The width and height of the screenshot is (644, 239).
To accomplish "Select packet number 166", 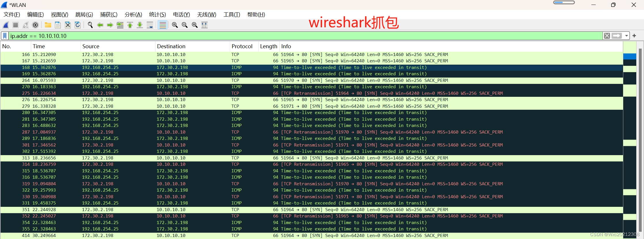I will [312, 55].
